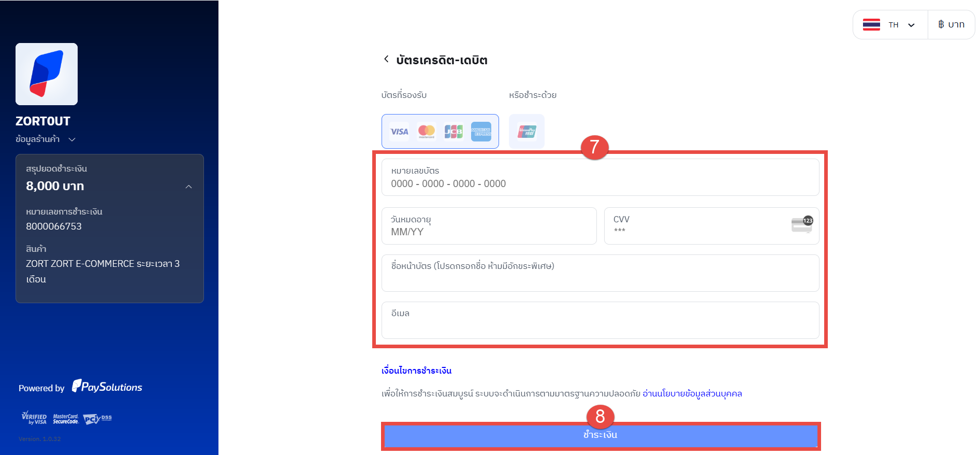Viewport: 980px width, 455px height.
Task: Collapse the payment summary panel
Action: pos(189,187)
